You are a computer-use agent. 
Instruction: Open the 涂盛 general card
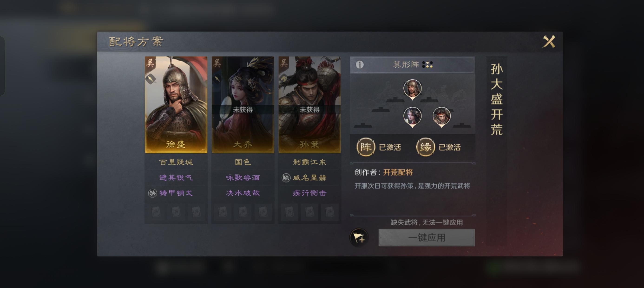(x=176, y=105)
